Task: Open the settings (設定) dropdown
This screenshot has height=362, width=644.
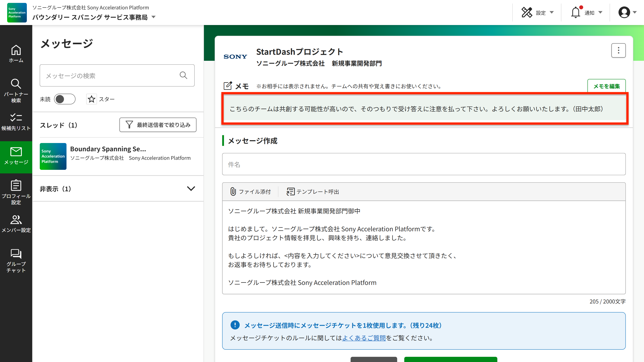Action: 538,13
